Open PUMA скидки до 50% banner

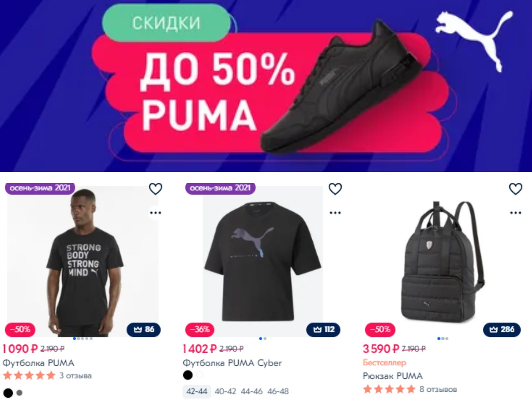tap(266, 86)
